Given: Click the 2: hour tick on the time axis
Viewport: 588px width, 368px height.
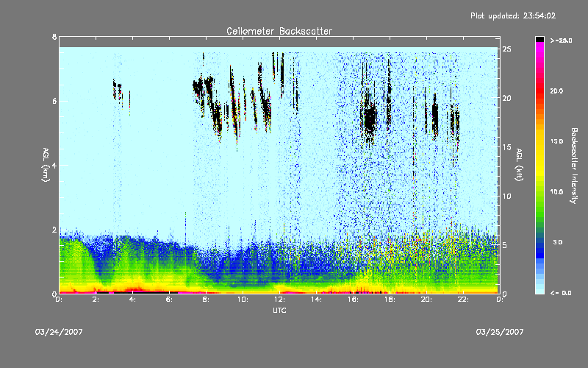Looking at the screenshot, I should 96,300.
